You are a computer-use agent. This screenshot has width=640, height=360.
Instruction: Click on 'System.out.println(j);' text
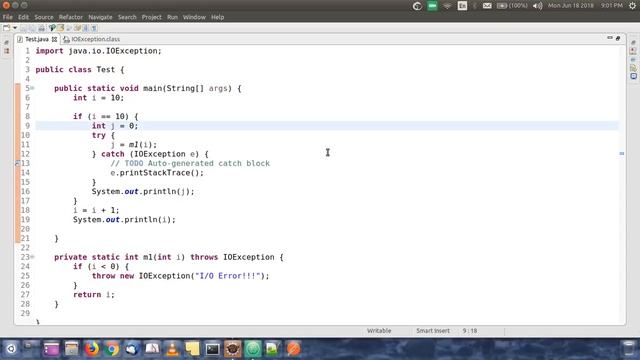pyautogui.click(x=143, y=191)
